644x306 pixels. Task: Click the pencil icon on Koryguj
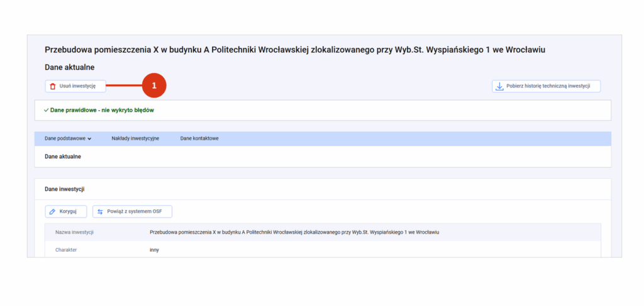point(52,212)
